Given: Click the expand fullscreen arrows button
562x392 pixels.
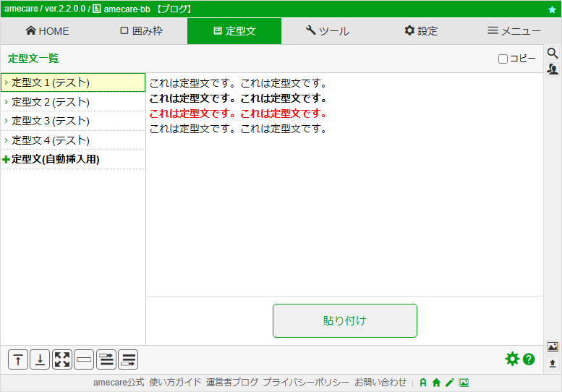Looking at the screenshot, I should point(62,359).
